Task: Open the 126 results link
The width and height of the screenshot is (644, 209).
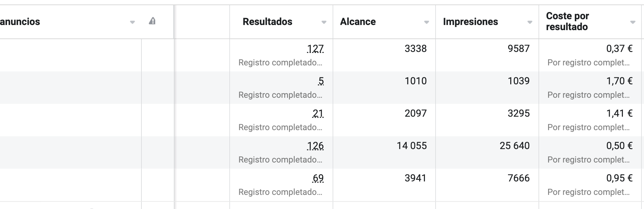Action: pyautogui.click(x=315, y=146)
